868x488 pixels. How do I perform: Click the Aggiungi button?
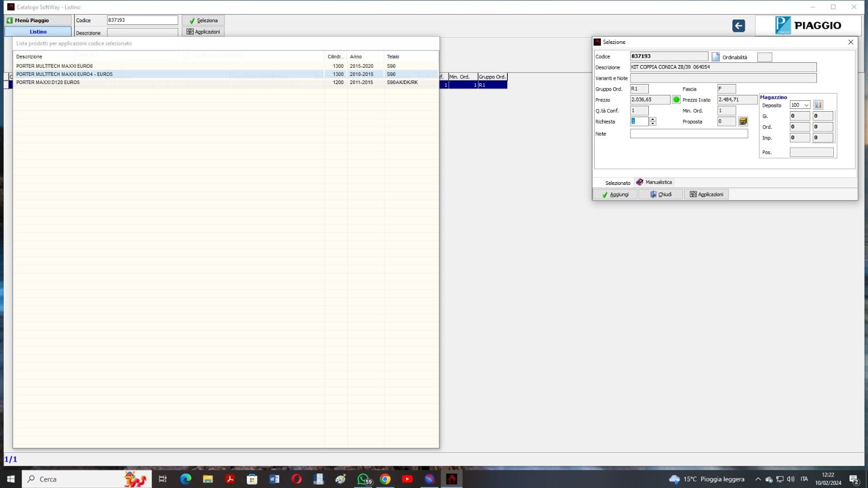pos(615,194)
